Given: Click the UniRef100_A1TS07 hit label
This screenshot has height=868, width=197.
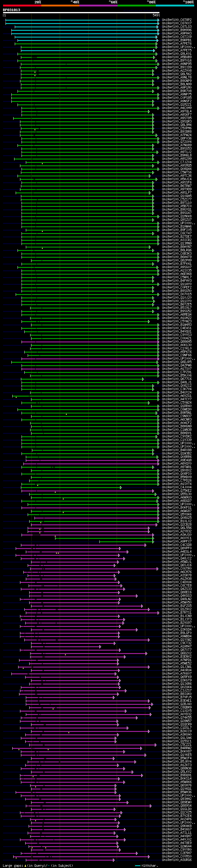Looking at the screenshot, I should pos(177,369).
